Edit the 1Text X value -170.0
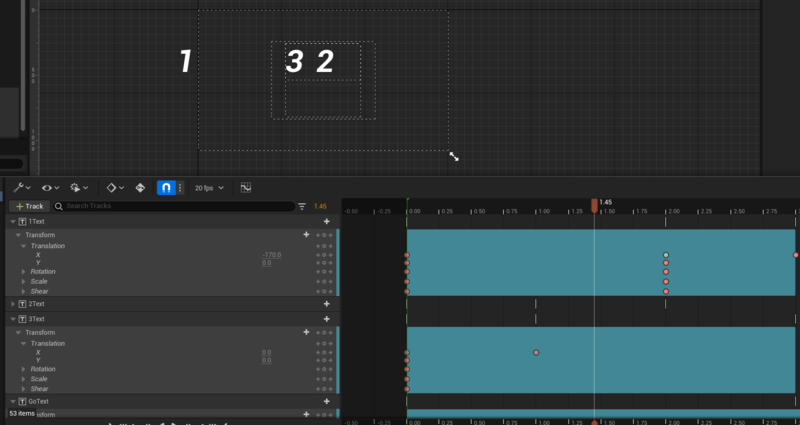 (271, 255)
